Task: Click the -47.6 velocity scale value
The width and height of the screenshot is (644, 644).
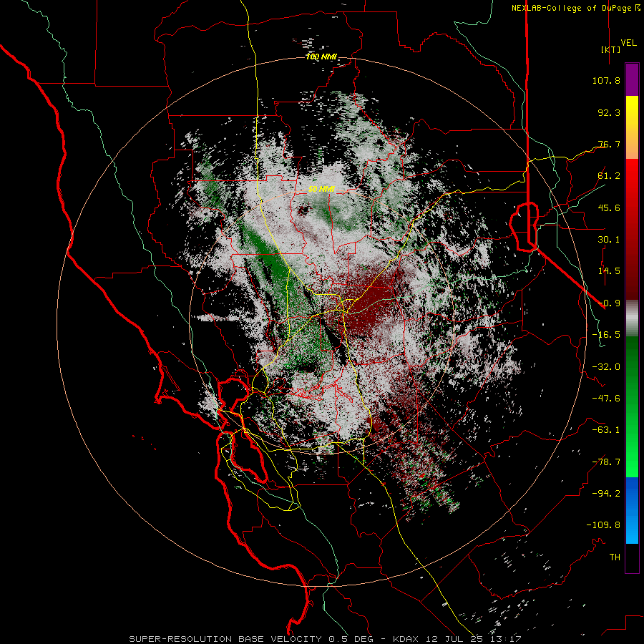Action: (606, 399)
